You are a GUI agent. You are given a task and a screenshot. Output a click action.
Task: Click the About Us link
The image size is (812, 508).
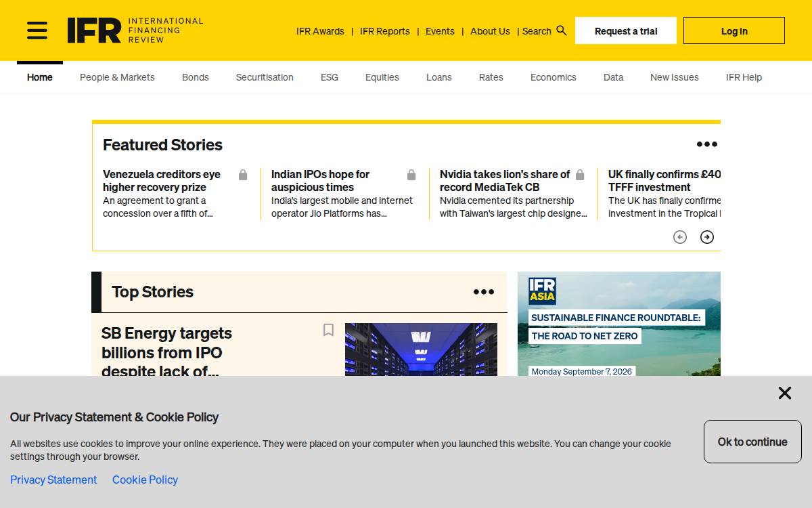click(490, 31)
